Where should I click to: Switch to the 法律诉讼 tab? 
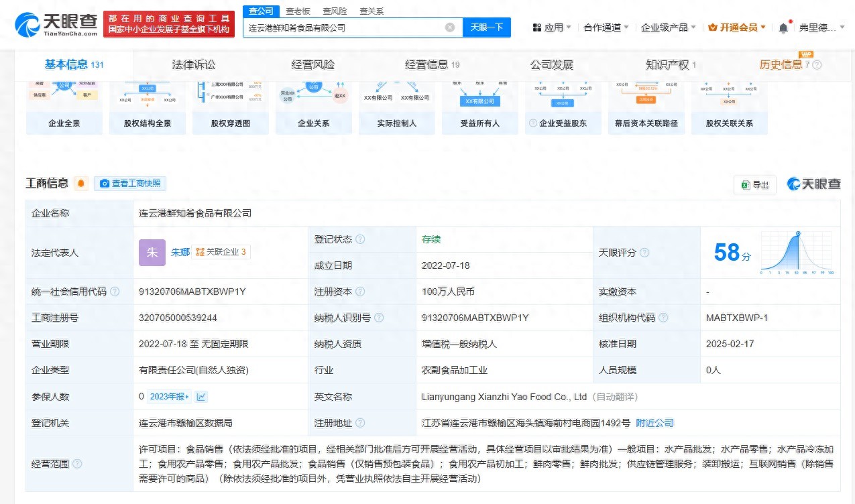tap(194, 64)
